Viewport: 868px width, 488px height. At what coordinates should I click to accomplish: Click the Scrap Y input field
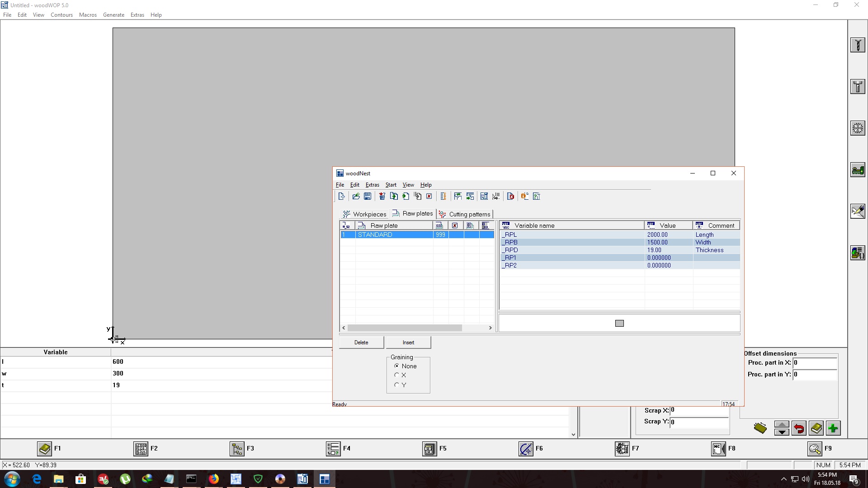(x=699, y=422)
